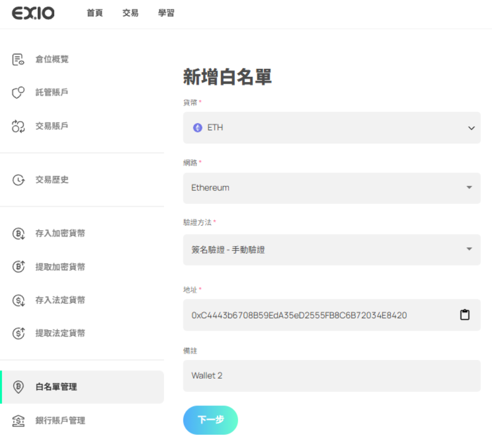492x448 pixels.
Task: Click the ETH coin icon in currency field
Action: click(x=198, y=128)
